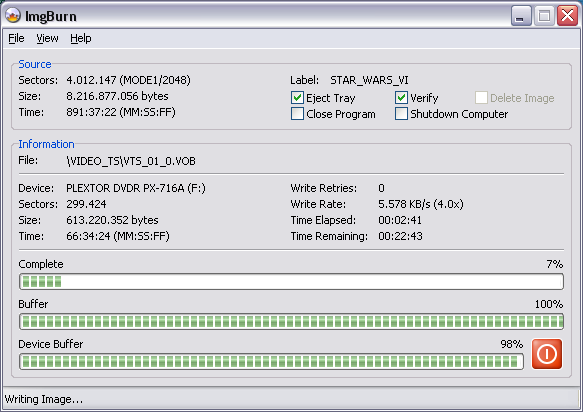
Task: Click the ImgBurn title bar app icon
Action: 13,16
